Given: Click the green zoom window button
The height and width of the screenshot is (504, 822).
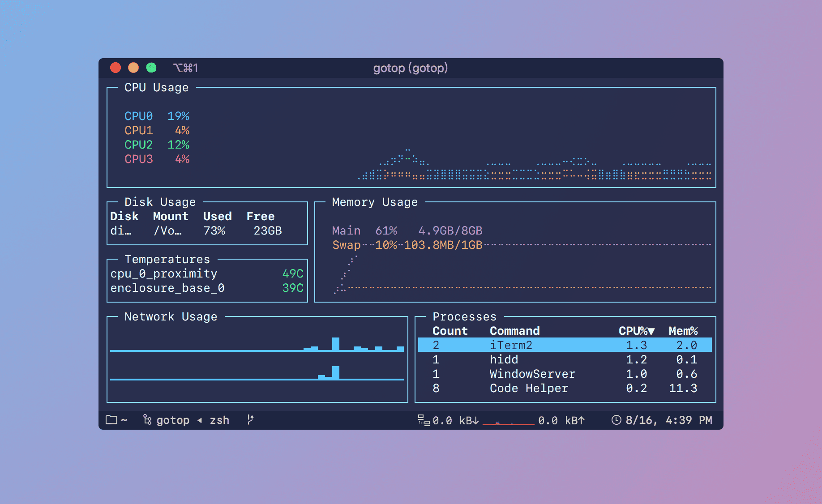Looking at the screenshot, I should click(151, 68).
